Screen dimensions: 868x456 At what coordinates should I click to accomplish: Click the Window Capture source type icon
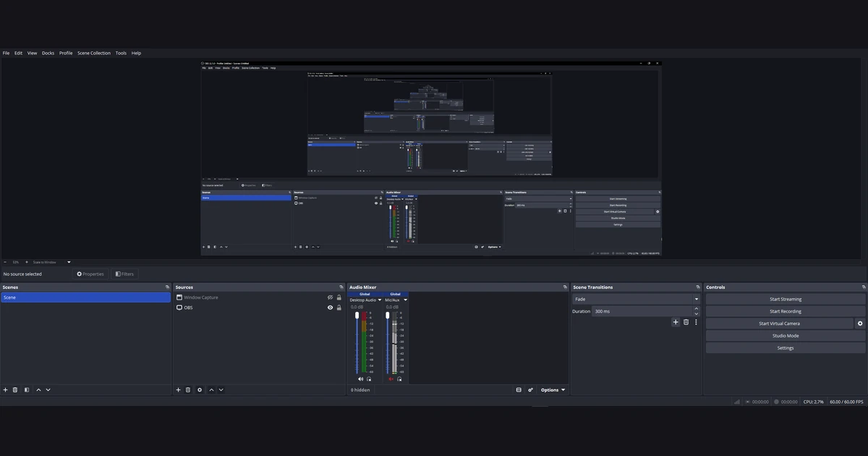(179, 297)
